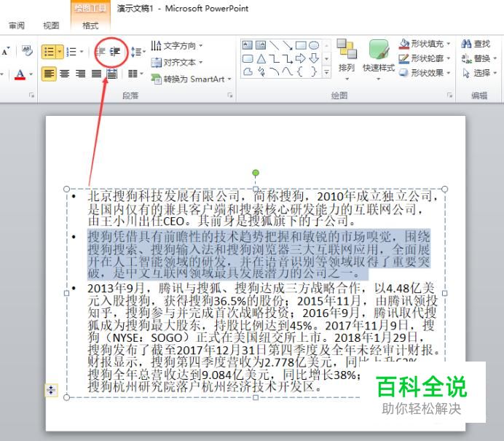This screenshot has width=504, height=441.
Task: Click the green rotation handle of text box
Action: point(256,173)
